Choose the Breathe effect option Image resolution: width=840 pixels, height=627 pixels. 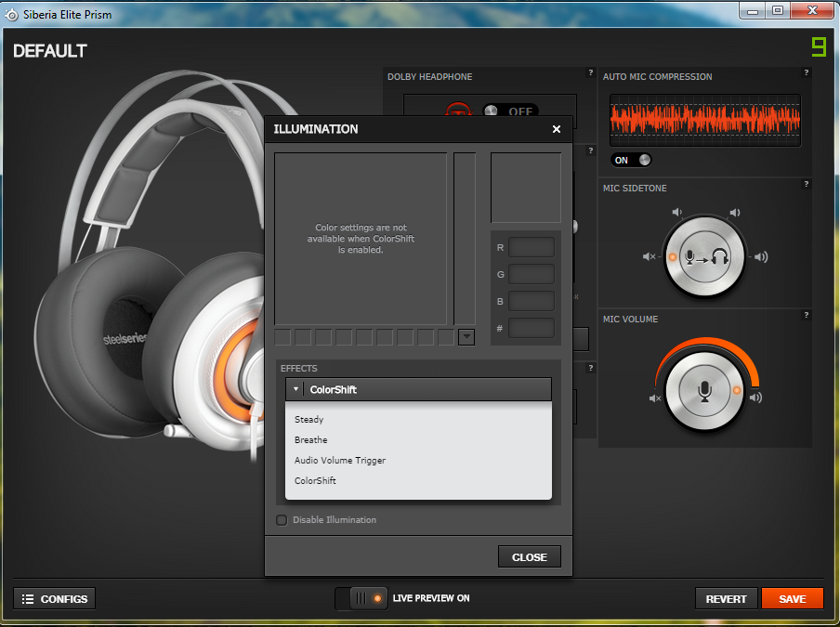click(x=311, y=440)
